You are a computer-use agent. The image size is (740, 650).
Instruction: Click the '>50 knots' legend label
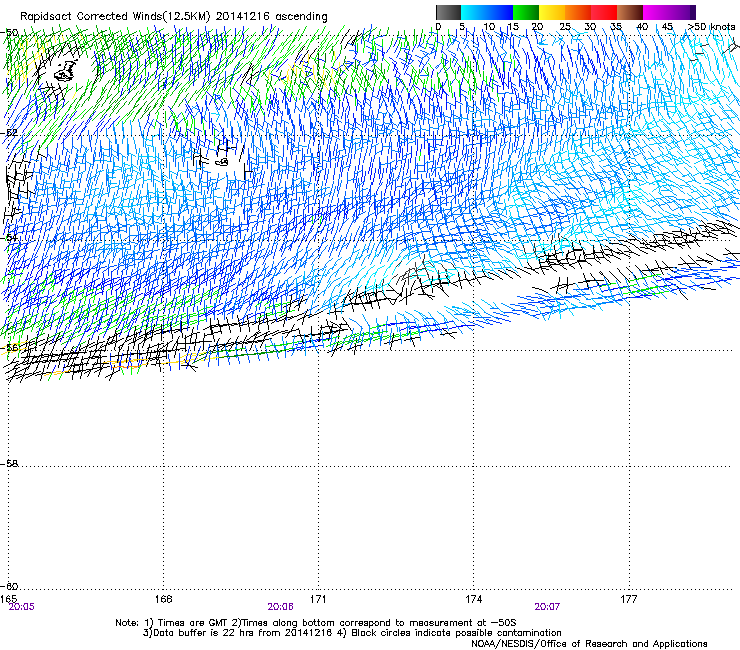point(711,27)
